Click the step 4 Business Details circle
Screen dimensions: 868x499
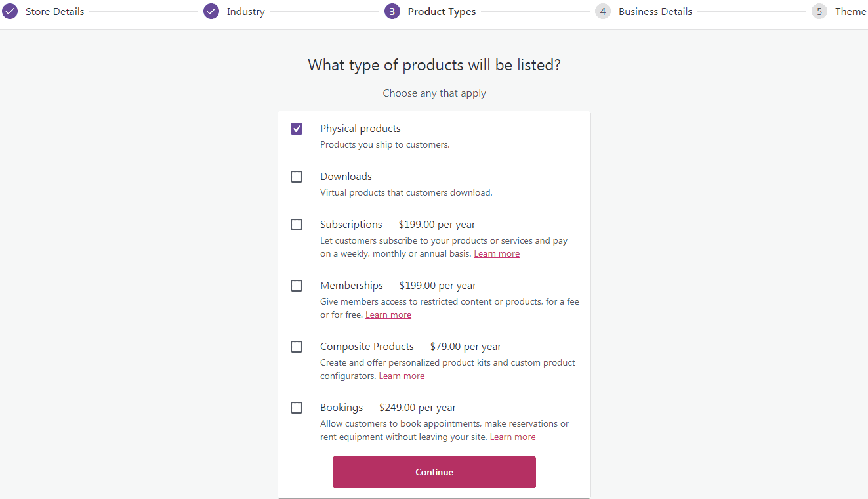[603, 12]
